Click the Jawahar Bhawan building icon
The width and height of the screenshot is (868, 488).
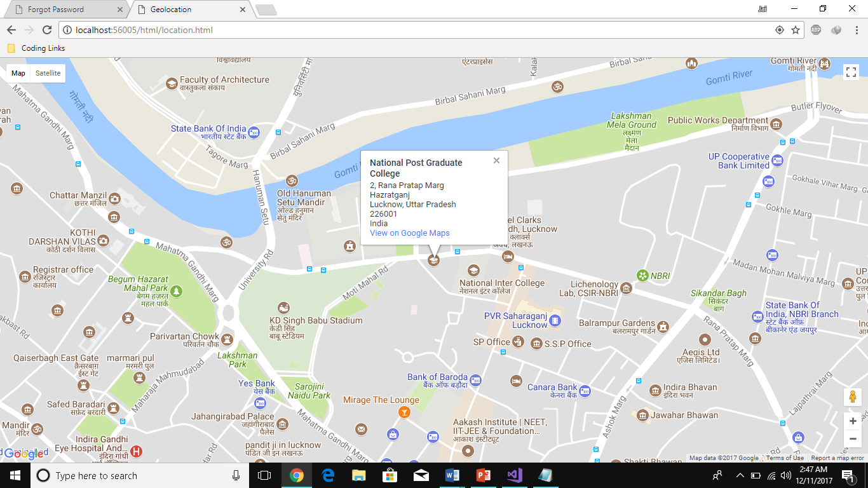642,416
